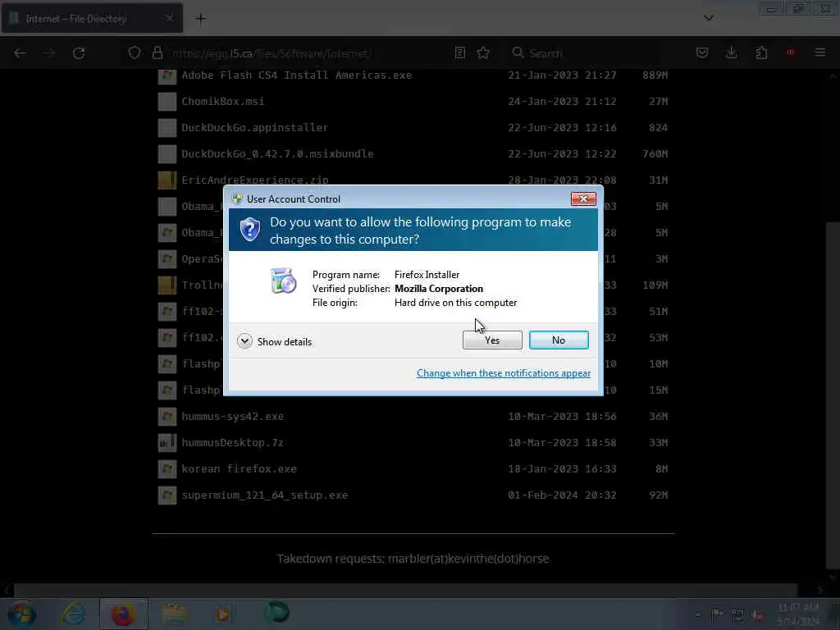The width and height of the screenshot is (840, 630).
Task: Open Adobe Flash CS4 Install Americas.exe
Action: point(297,75)
